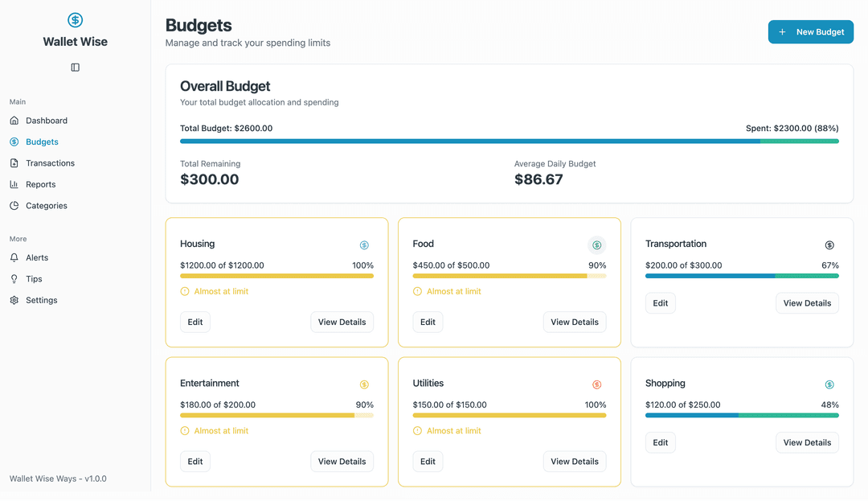The width and height of the screenshot is (868, 501).
Task: Open Alerts using the bell icon
Action: pos(14,257)
